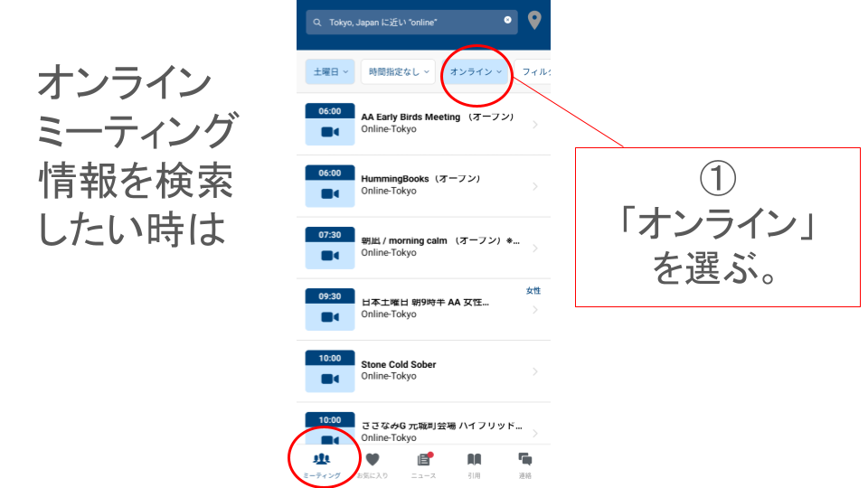This screenshot has width=868, height=488.
Task: Select the 女性 tag on 09:30 meeting
Action: click(x=533, y=291)
